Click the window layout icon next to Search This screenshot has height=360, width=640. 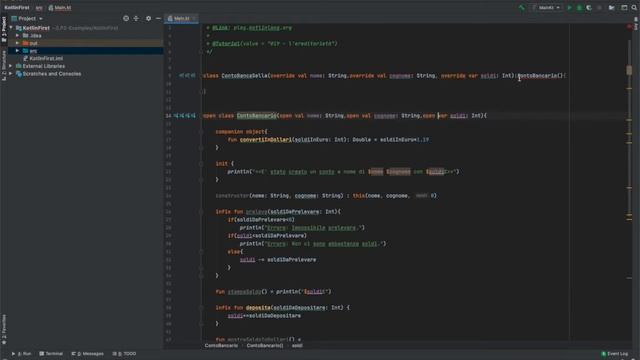pyautogui.click(x=624, y=7)
